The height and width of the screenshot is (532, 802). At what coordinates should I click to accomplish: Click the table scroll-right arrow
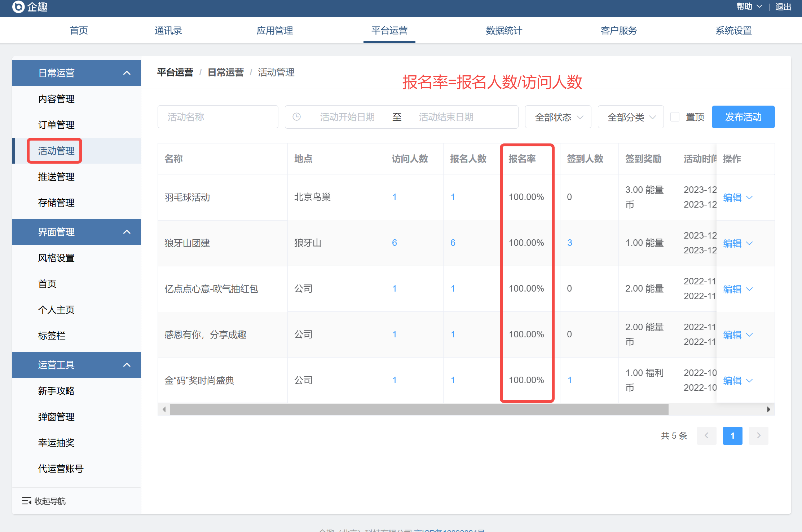[x=768, y=409]
